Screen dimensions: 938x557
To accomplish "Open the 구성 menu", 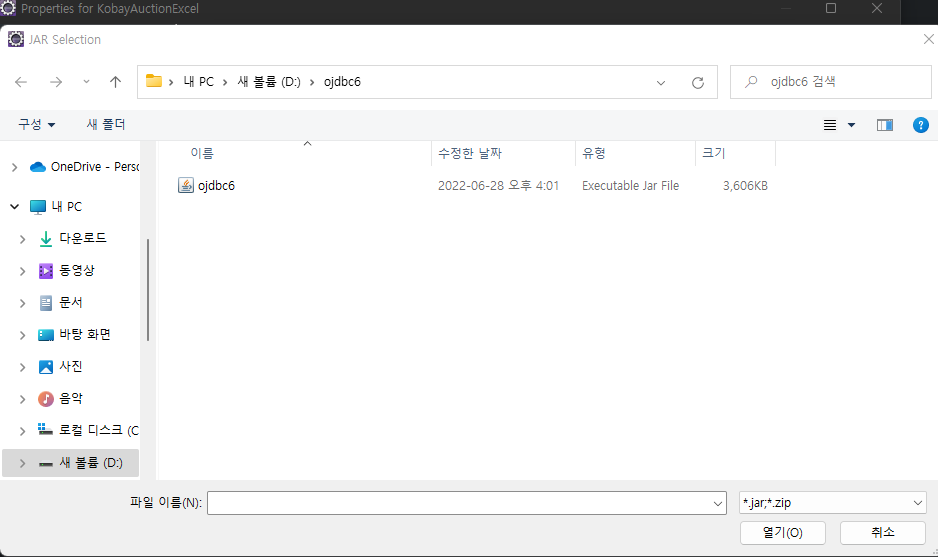I will pyautogui.click(x=36, y=124).
